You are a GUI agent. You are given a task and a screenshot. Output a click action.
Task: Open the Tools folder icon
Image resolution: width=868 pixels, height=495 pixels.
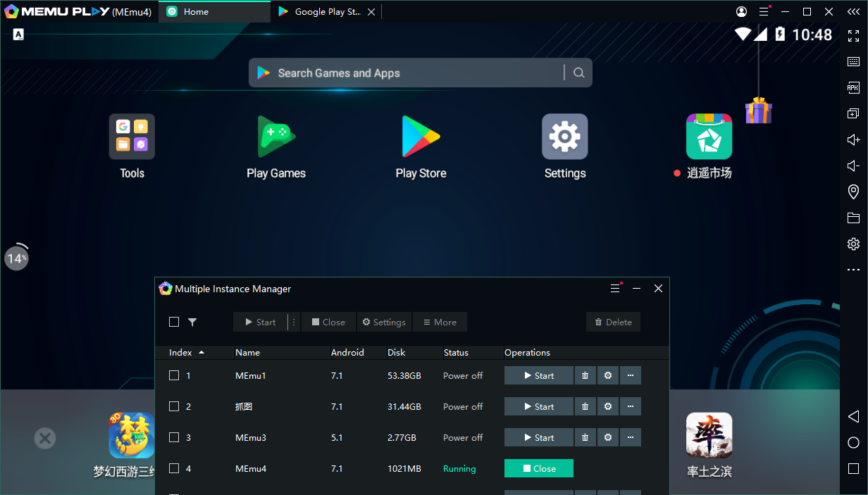132,137
